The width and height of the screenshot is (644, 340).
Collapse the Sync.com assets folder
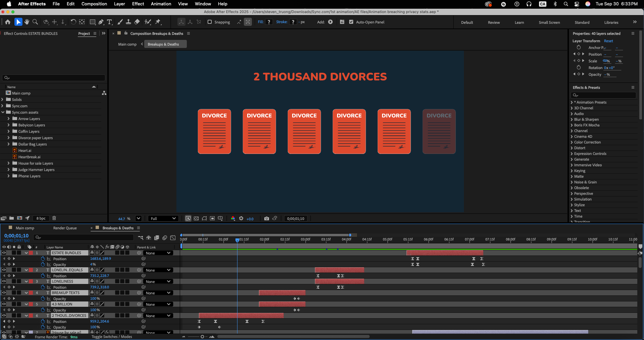point(3,112)
